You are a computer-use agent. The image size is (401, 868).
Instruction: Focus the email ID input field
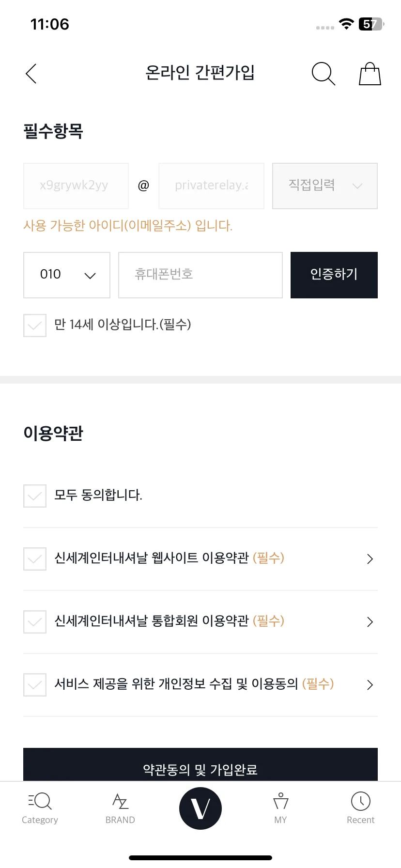click(x=76, y=186)
